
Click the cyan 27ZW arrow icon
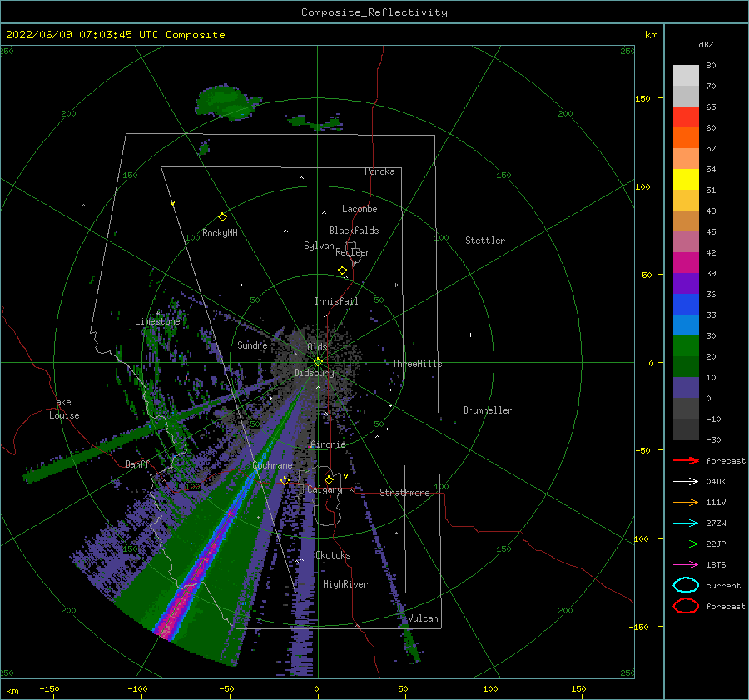686,524
